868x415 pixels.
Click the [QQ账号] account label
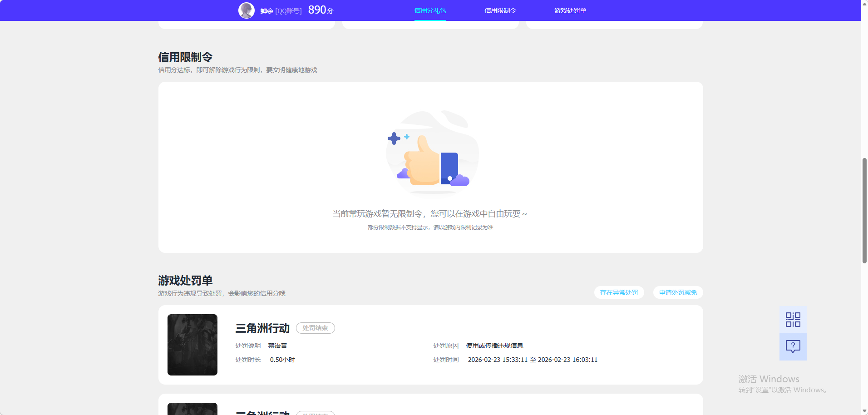point(290,10)
